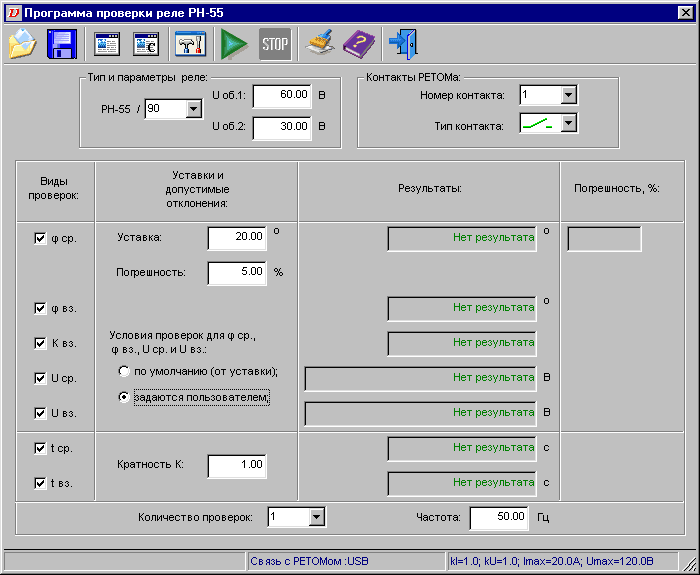The image size is (700, 575).
Task: Open settings with the hammer tools icon
Action: pos(191,44)
